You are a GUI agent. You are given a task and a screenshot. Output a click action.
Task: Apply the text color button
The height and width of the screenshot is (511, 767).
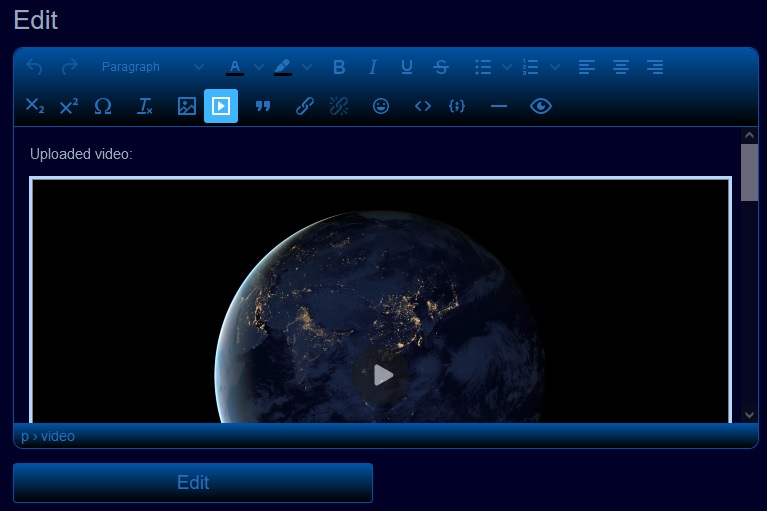pyautogui.click(x=235, y=67)
